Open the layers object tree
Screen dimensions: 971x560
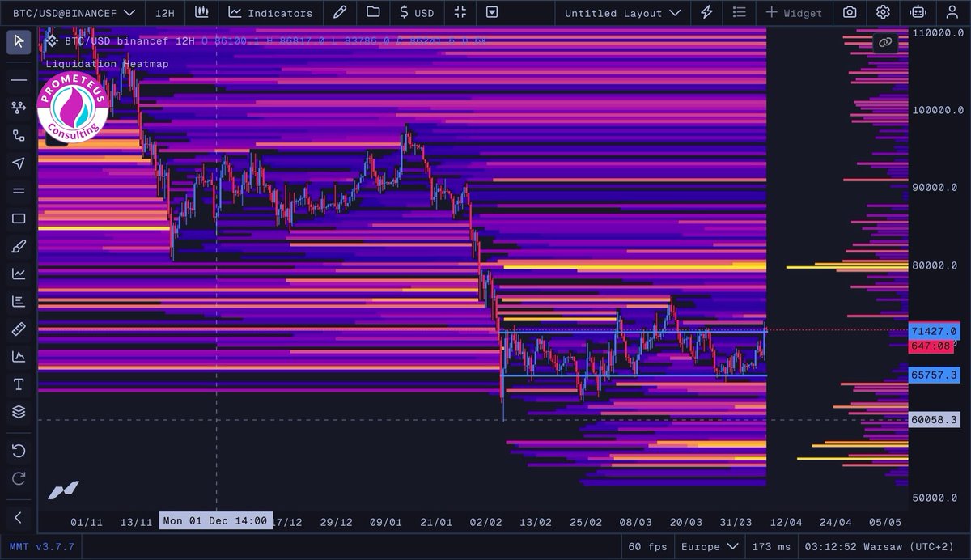tap(19, 412)
